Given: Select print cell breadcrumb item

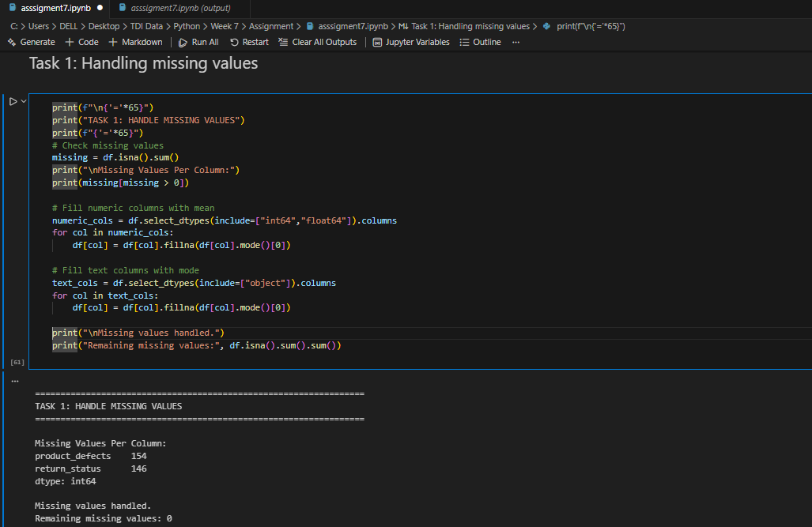Looking at the screenshot, I should (x=584, y=26).
